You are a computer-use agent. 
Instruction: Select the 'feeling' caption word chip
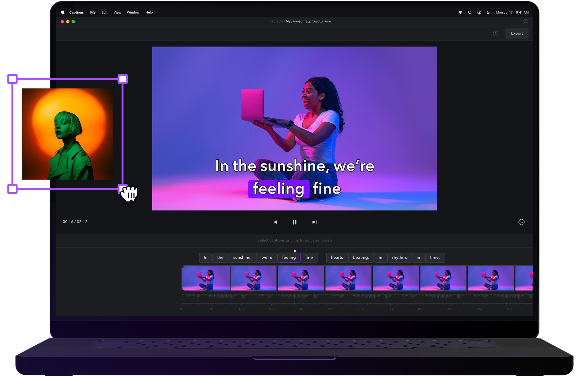coord(289,258)
